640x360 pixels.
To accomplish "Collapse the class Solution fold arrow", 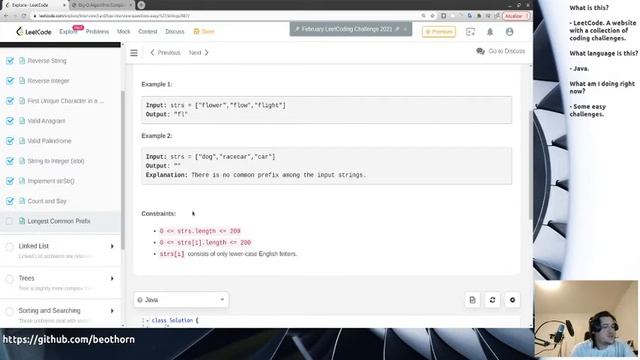I will coord(147,321).
